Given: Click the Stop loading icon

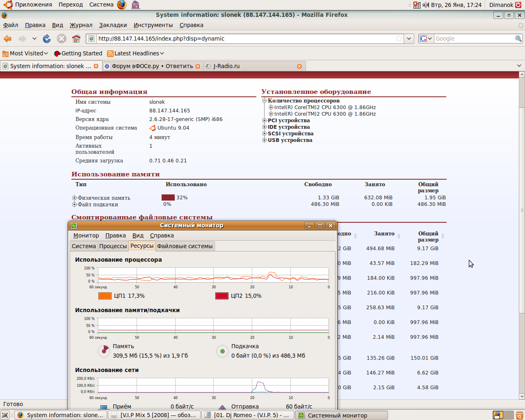Looking at the screenshot, I should coord(62,39).
